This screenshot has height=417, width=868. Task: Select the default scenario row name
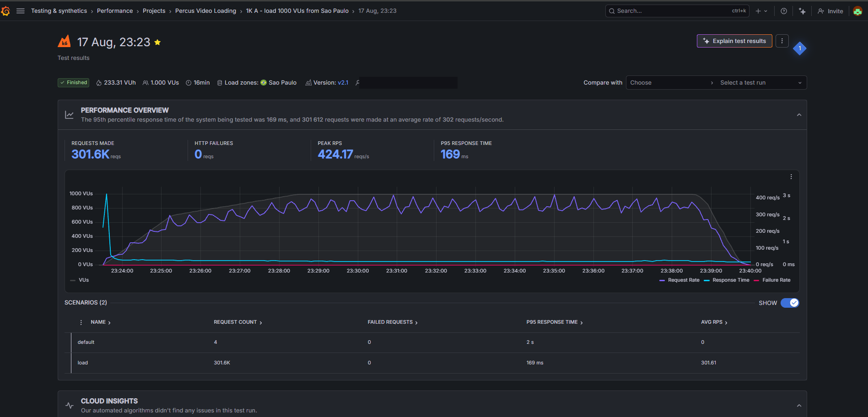pos(86,342)
